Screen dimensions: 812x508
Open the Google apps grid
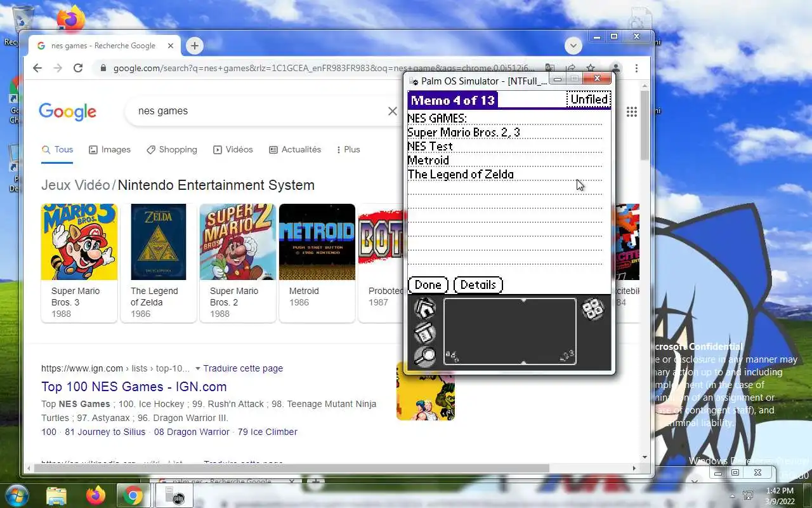click(x=631, y=112)
